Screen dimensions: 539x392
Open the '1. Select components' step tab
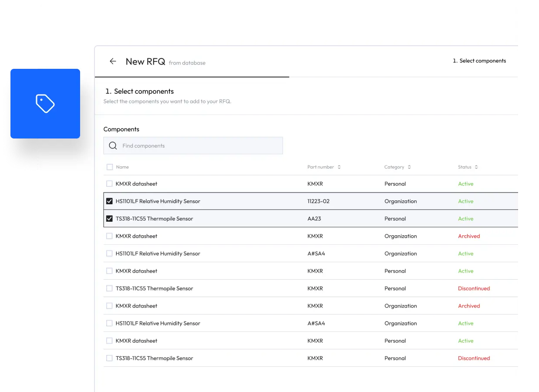pyautogui.click(x=479, y=61)
